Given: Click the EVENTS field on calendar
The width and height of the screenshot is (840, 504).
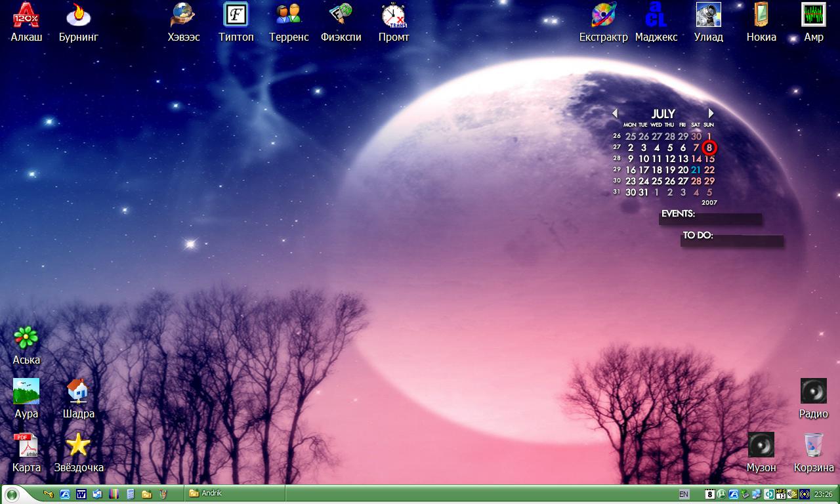Looking at the screenshot, I should click(x=711, y=218).
